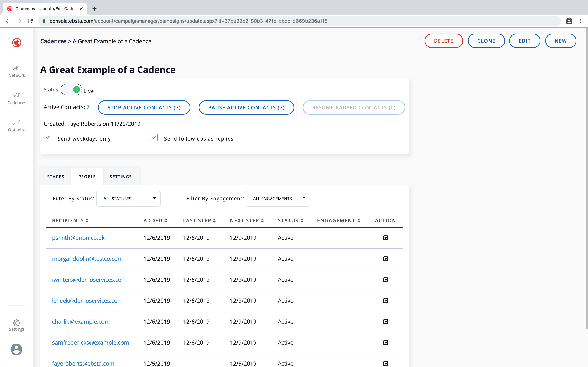This screenshot has height=367, width=588.
Task: Switch to the Settings tab
Action: 121,177
